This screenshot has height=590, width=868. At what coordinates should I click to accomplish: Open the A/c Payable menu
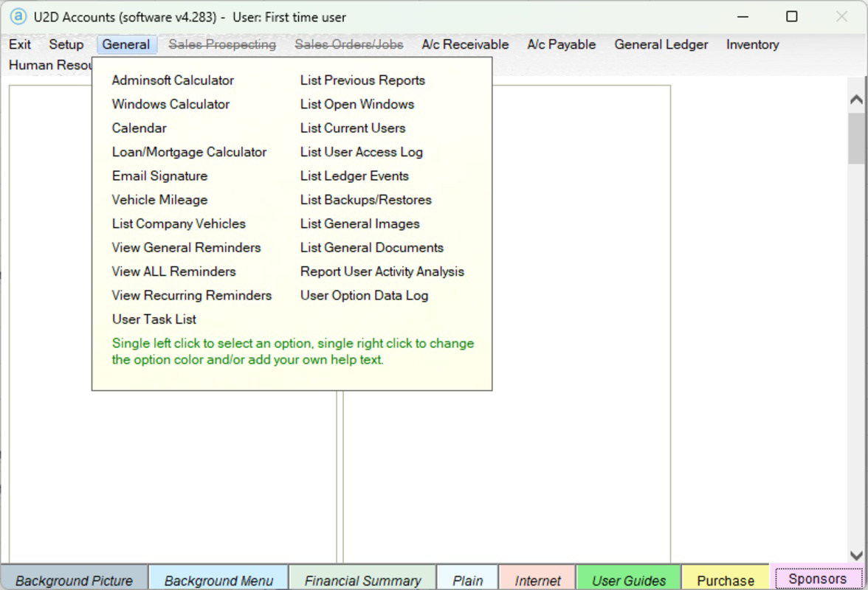561,44
